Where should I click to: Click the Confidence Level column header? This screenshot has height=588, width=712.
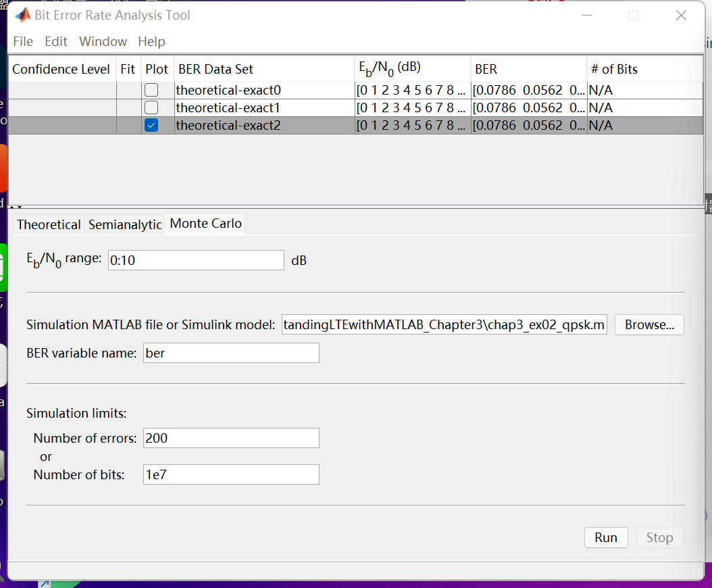[62, 69]
